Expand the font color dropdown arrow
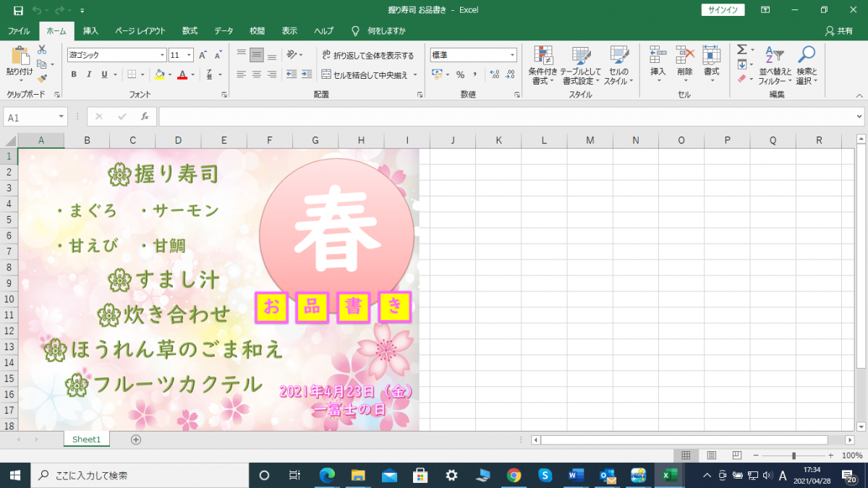Viewport: 868px width, 488px height. pyautogui.click(x=193, y=74)
